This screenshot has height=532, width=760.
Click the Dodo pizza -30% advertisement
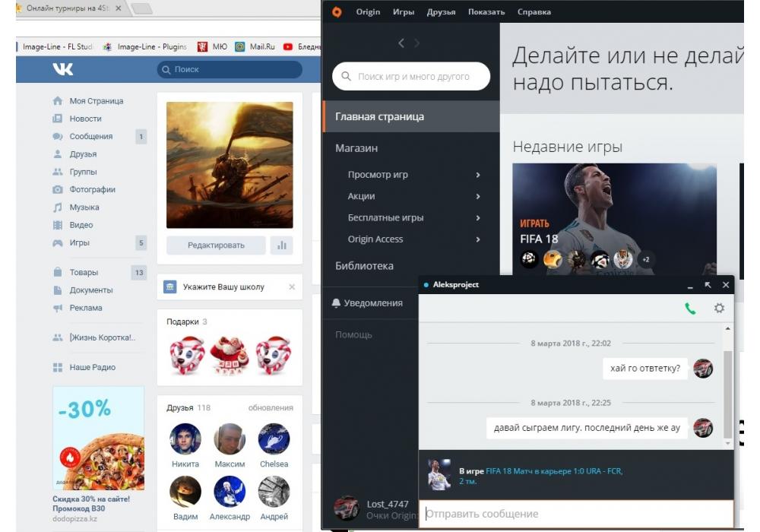(x=98, y=438)
